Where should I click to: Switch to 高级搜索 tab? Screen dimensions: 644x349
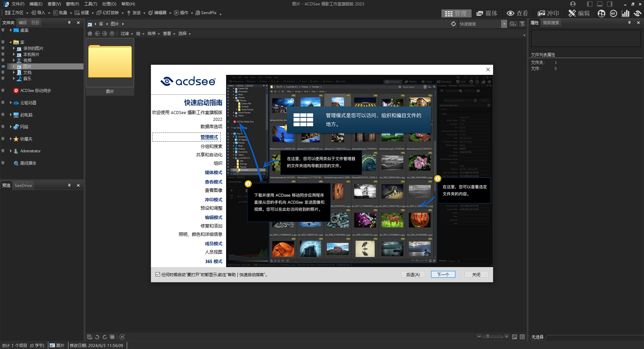click(551, 22)
